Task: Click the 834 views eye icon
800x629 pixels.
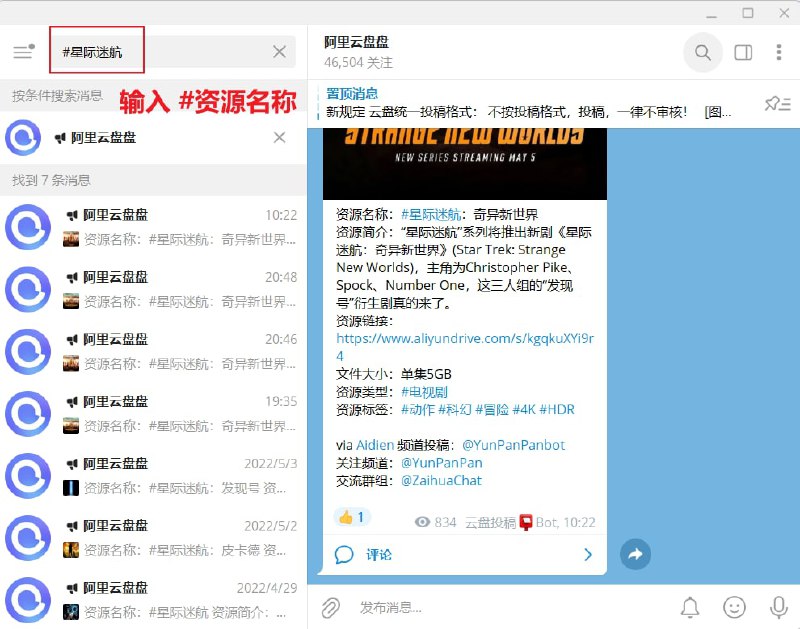Action: tap(422, 522)
